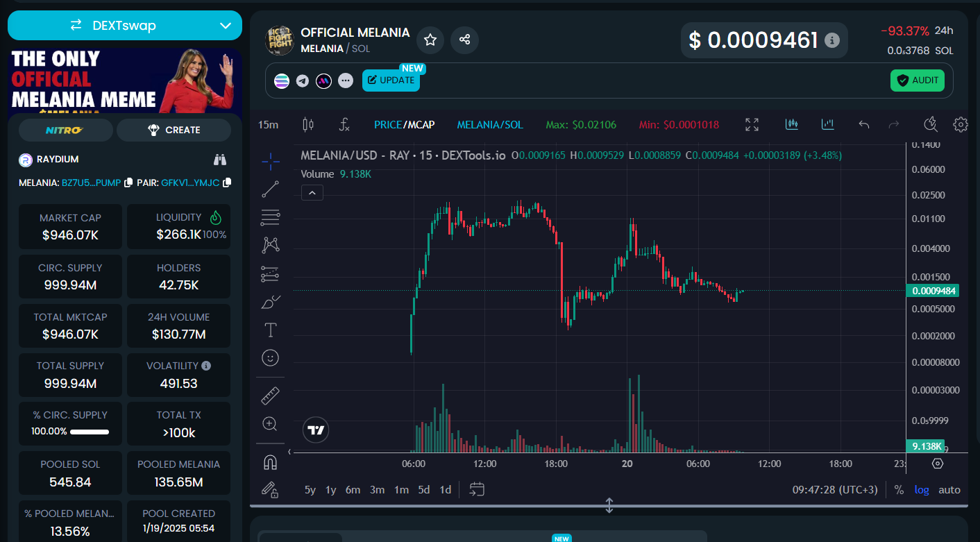980x542 pixels.
Task: Open the emoji sticker tool
Action: point(271,357)
